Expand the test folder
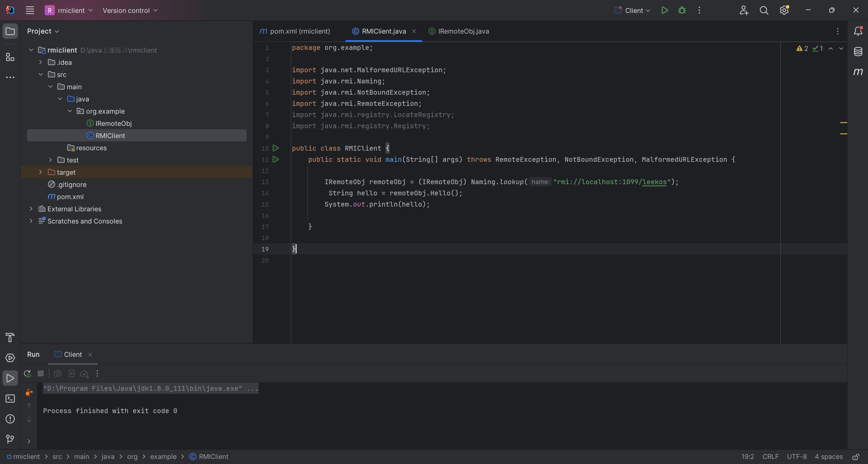This screenshot has width=868, height=464. pyautogui.click(x=50, y=160)
